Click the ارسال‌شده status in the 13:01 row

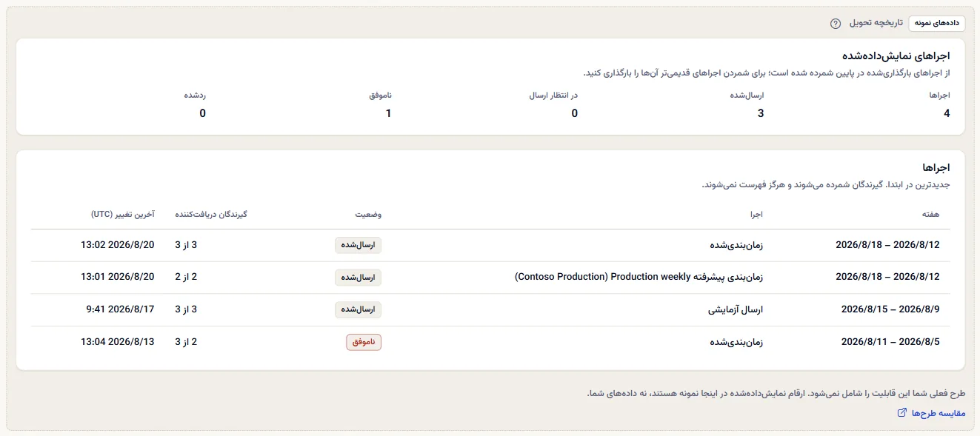[358, 278]
